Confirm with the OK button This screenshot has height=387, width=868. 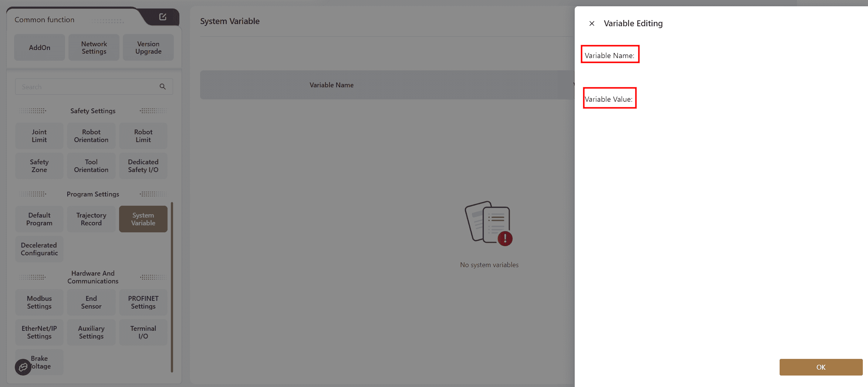click(x=821, y=367)
